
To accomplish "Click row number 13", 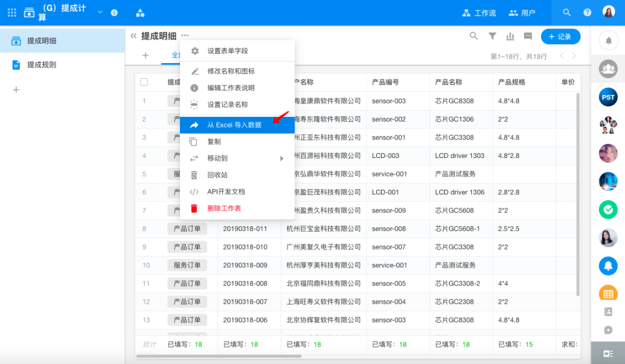I will click(146, 320).
